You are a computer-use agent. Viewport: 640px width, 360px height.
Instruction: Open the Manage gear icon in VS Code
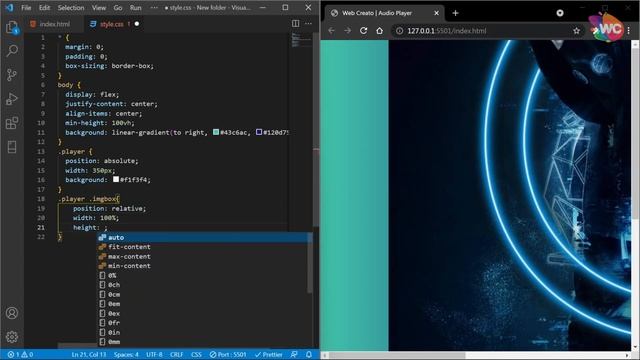click(x=12, y=337)
